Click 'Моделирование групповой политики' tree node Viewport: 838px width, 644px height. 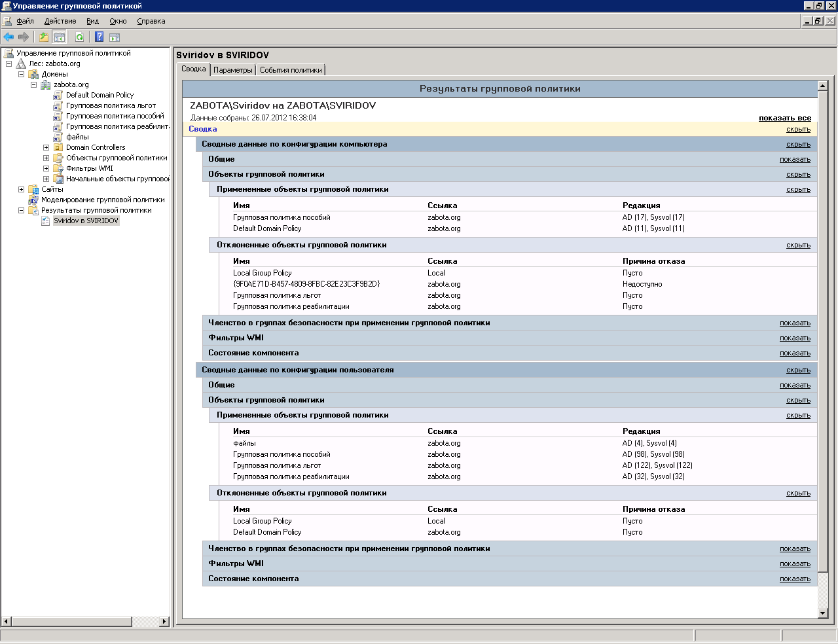tap(103, 200)
